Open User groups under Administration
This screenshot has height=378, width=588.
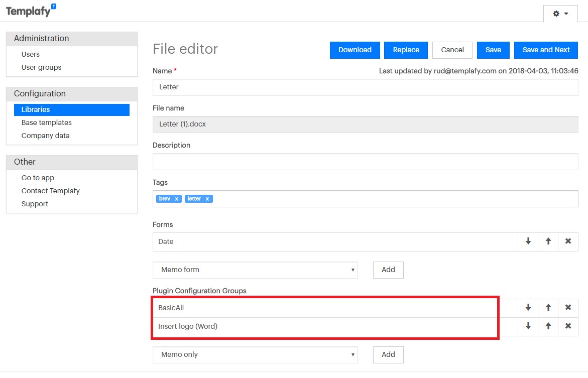[41, 67]
